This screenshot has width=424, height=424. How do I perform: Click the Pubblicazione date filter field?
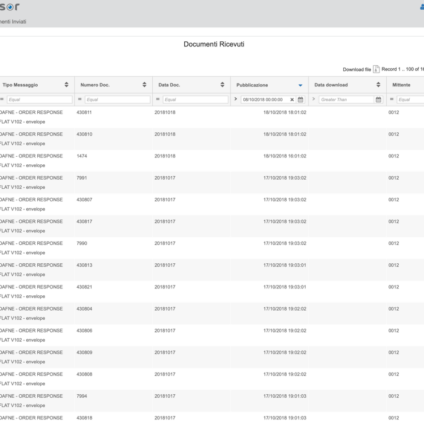pos(265,100)
